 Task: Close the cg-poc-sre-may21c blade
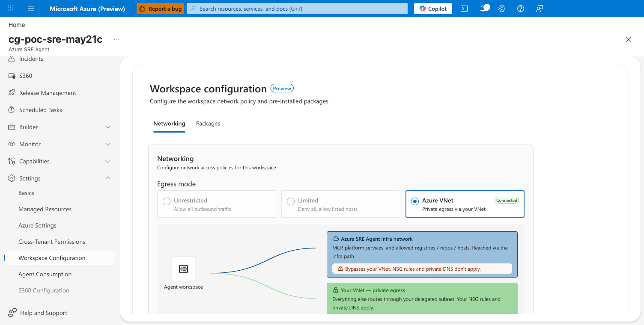629,39
